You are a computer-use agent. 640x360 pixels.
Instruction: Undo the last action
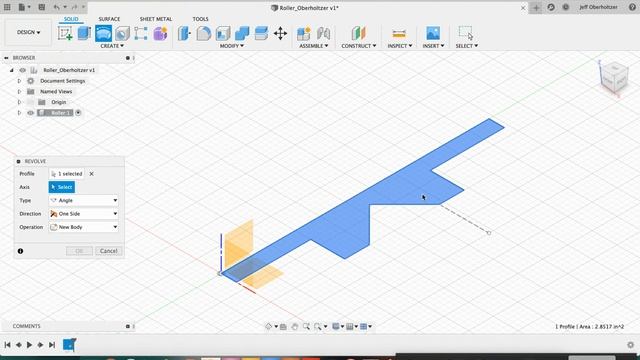(56, 7)
